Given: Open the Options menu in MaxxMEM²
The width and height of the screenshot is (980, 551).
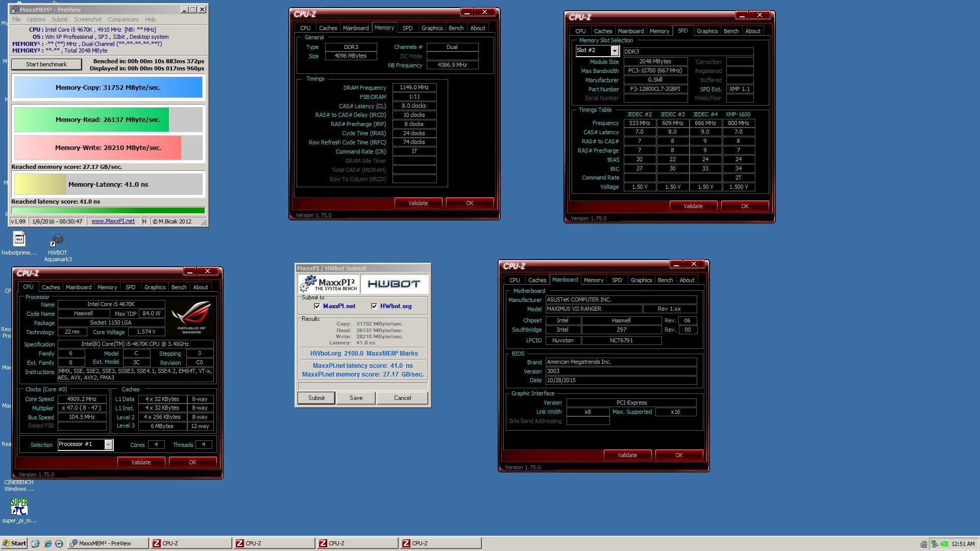Looking at the screenshot, I should [36, 19].
